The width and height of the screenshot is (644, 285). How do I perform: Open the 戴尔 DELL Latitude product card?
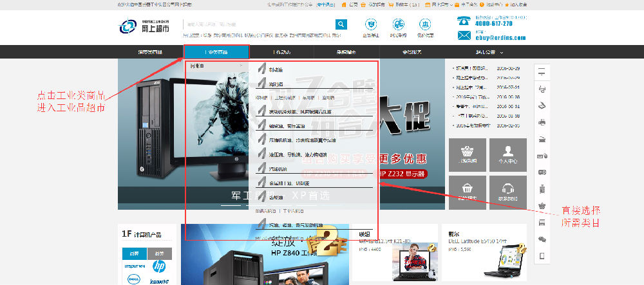(484, 253)
